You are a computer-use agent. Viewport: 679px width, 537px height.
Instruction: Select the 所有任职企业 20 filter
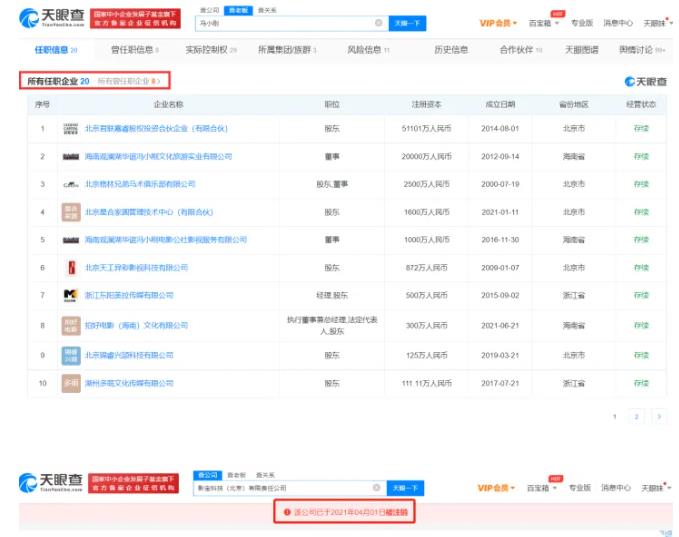click(58, 81)
